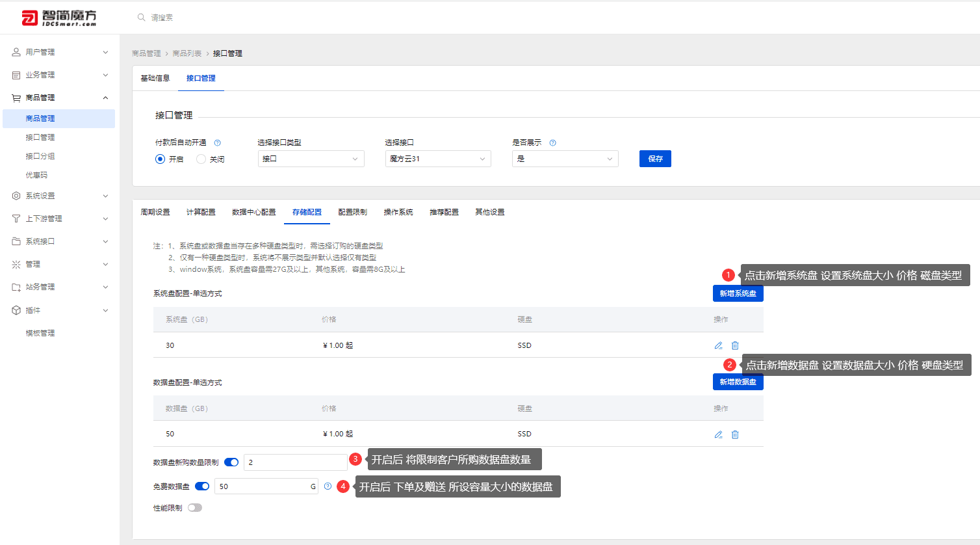
Task: Expand the 系统接口 menu
Action: point(105,241)
